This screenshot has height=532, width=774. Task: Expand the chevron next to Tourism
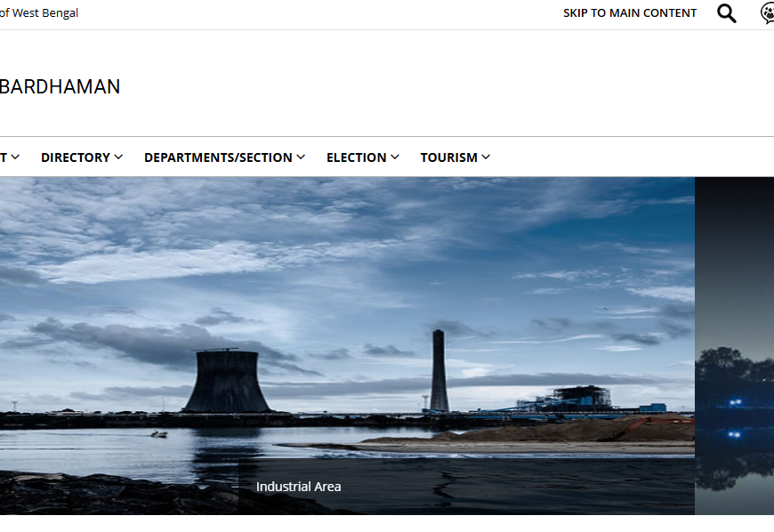click(x=486, y=157)
